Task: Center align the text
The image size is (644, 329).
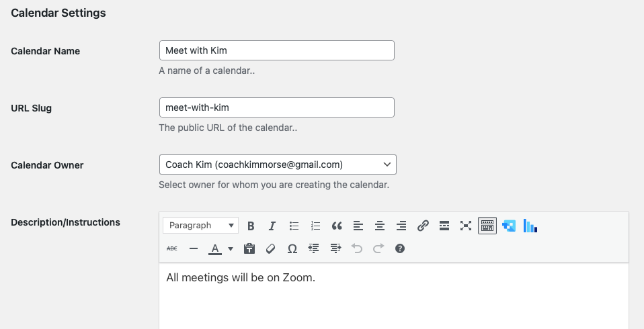Action: [380, 226]
